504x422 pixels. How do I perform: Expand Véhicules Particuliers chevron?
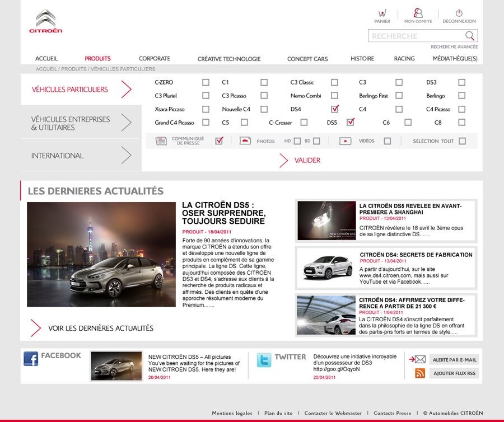click(127, 89)
